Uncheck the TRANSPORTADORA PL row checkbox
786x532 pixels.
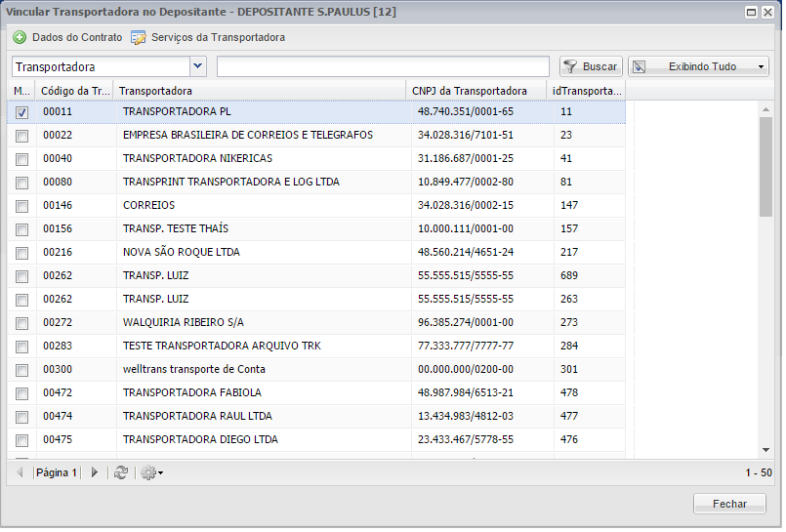click(x=21, y=112)
